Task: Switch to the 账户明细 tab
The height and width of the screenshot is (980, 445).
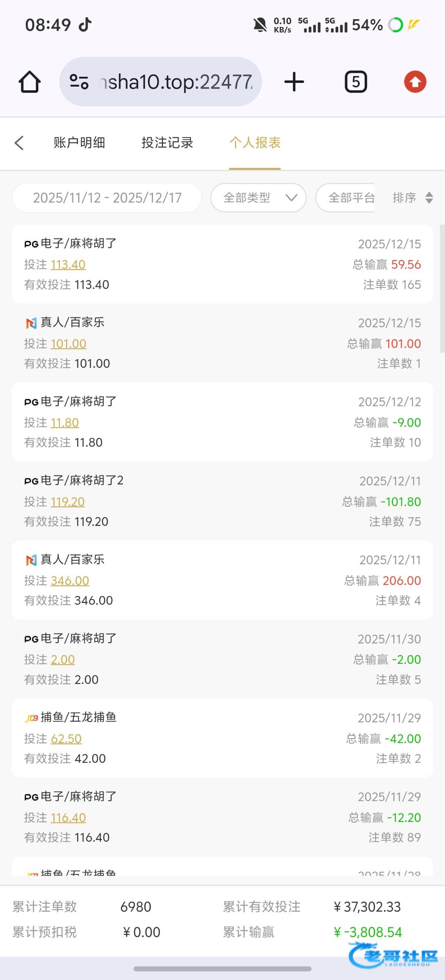Action: tap(79, 143)
